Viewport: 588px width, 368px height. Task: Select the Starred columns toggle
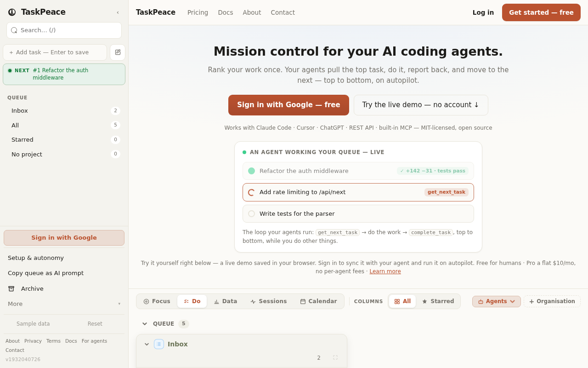[438, 301]
